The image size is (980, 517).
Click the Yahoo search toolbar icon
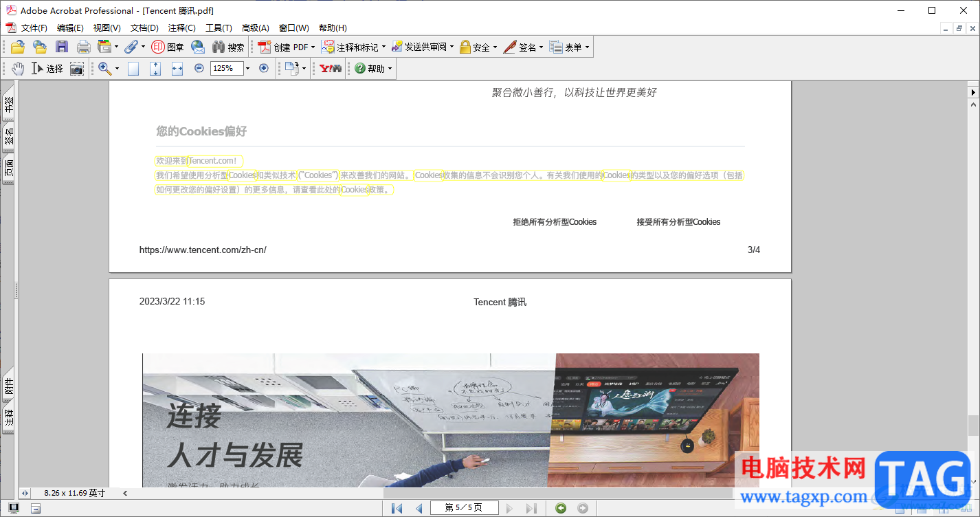(331, 68)
